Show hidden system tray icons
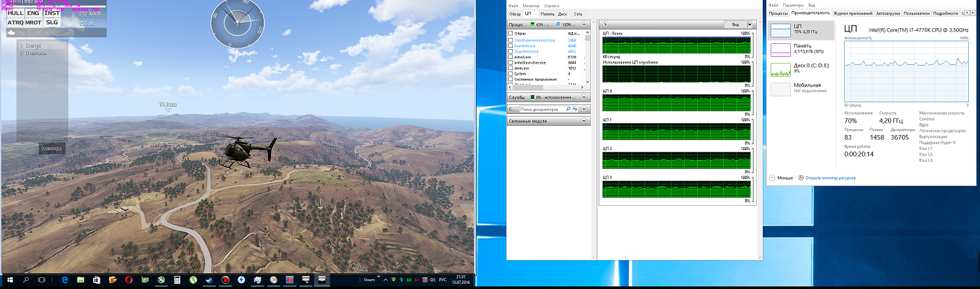 385,280
